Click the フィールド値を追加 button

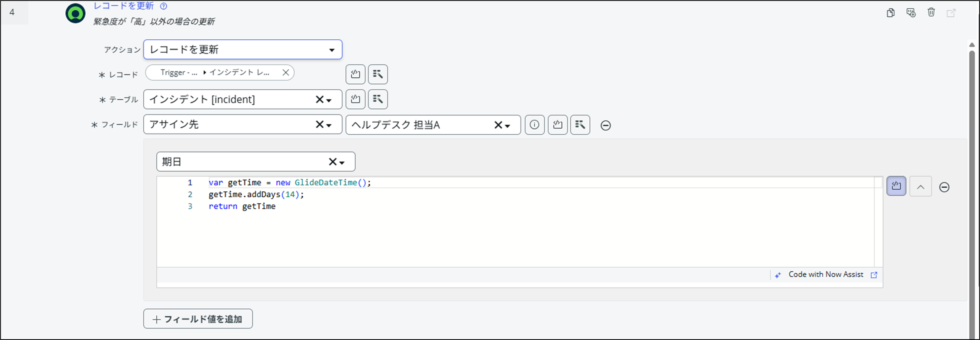pos(198,319)
